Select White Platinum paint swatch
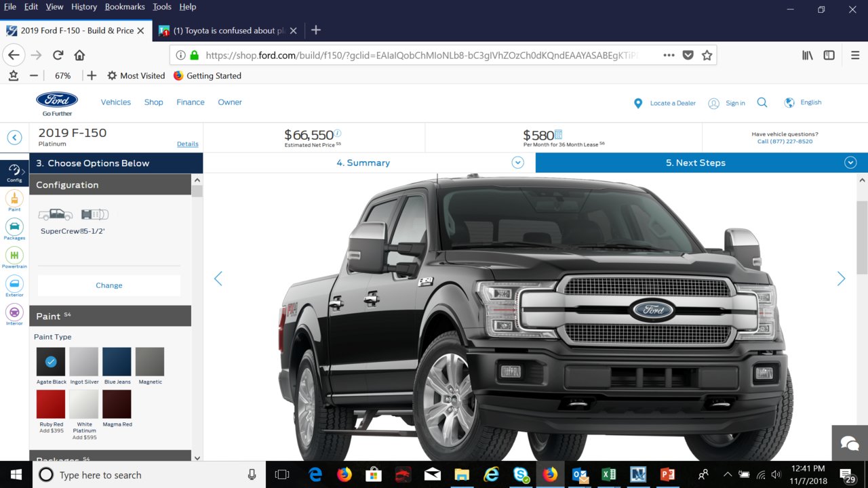This screenshot has width=868, height=488. pos(84,404)
